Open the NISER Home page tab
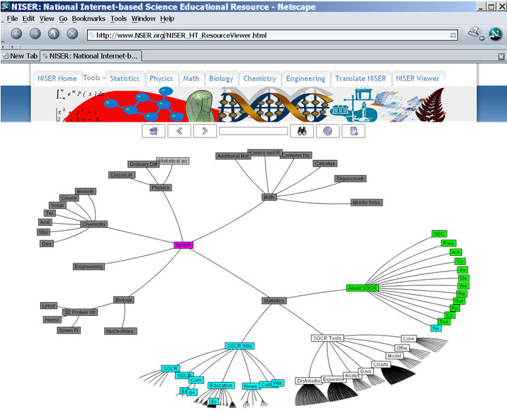 pyautogui.click(x=57, y=78)
